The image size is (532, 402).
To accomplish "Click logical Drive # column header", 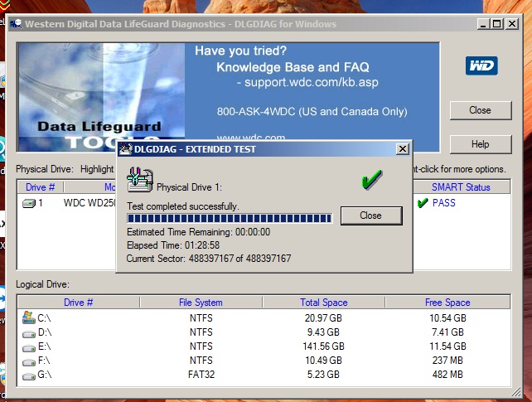I will click(79, 303).
